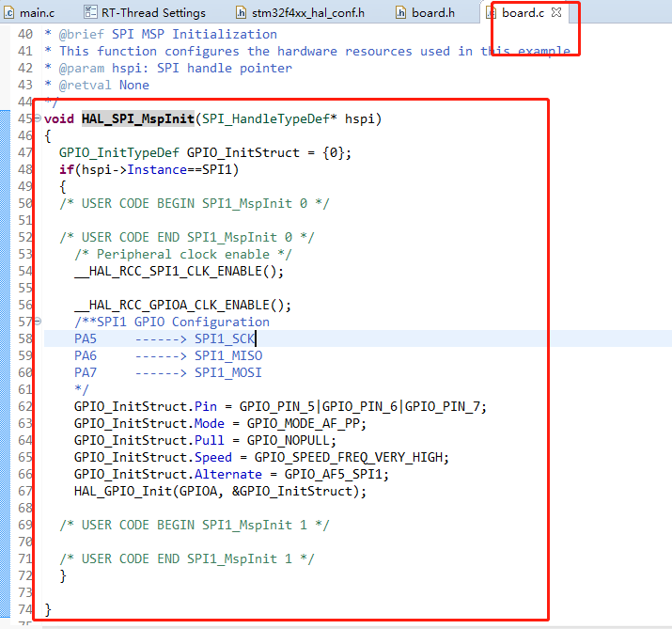
Task: Click the RT-Thread Settings tab icon
Action: (90, 12)
